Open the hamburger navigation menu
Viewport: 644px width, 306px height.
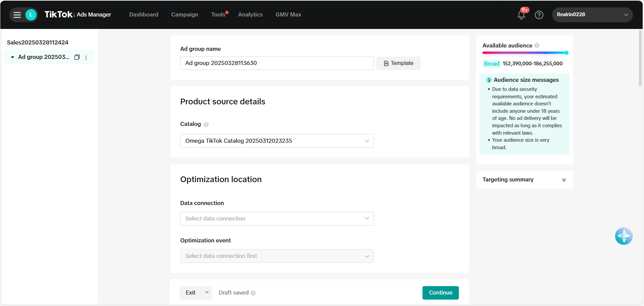(x=17, y=15)
